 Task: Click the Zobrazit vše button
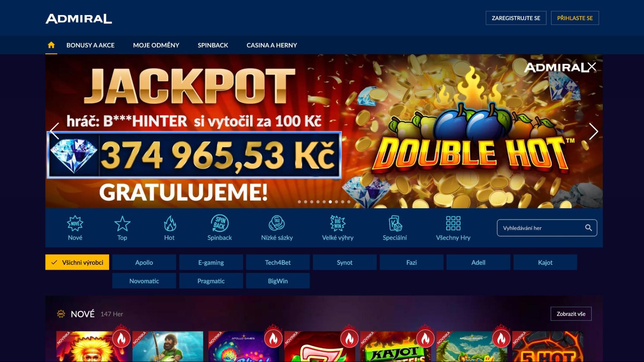[x=571, y=314]
